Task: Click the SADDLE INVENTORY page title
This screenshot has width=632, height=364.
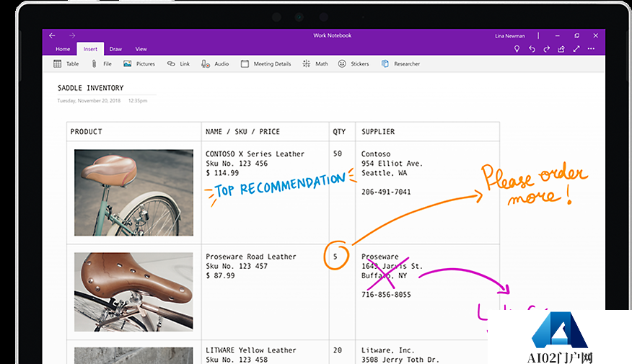Action: [91, 88]
